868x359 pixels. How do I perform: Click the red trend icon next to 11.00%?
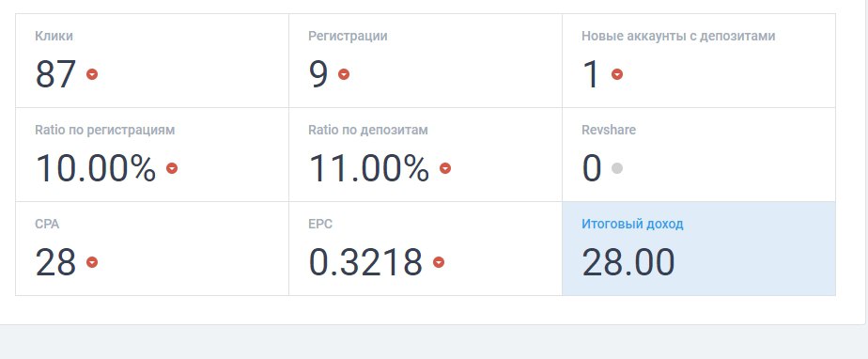[x=445, y=168]
